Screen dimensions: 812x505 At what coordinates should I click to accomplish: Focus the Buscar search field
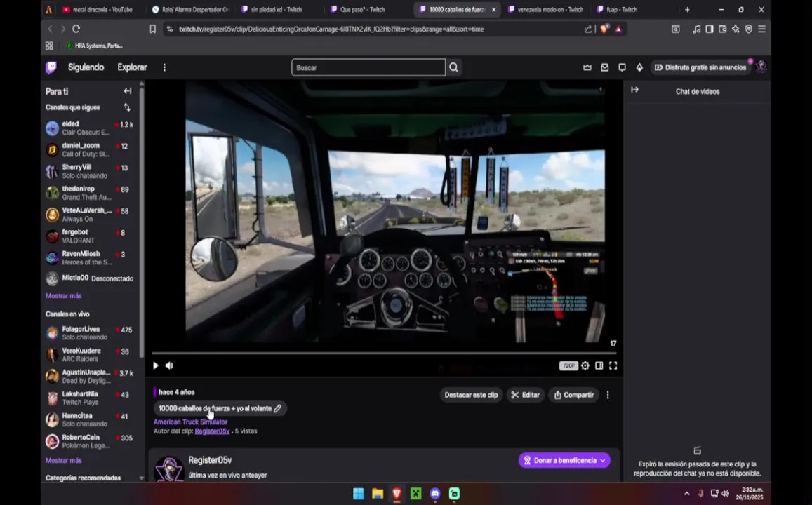[x=368, y=67]
